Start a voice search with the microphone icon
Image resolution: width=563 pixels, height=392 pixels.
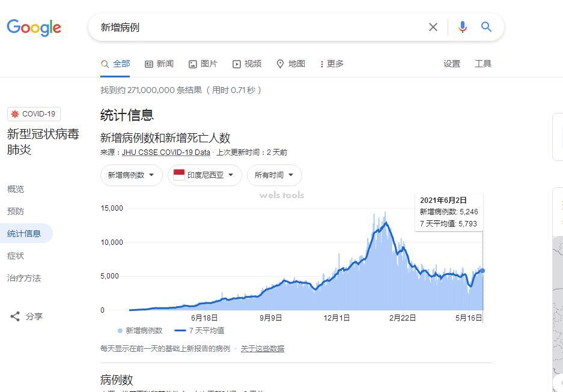[461, 26]
